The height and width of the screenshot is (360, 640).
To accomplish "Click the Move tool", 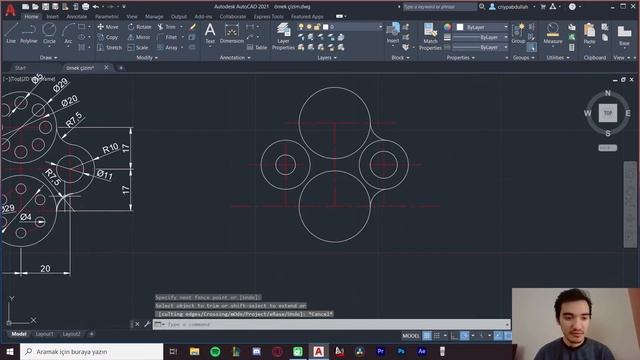I will coord(108,27).
